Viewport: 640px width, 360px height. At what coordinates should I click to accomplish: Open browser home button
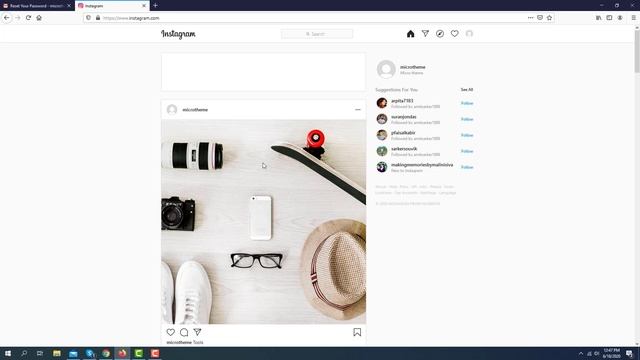[39, 18]
